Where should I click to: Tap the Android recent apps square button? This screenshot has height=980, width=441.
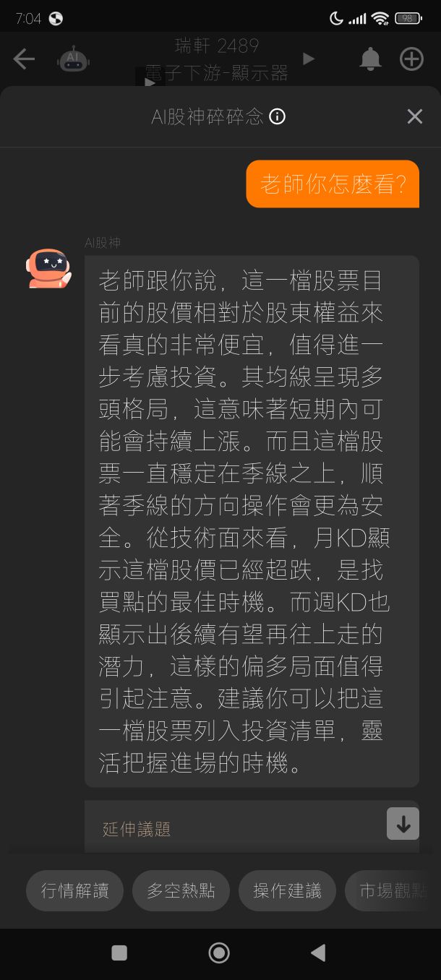coord(119,953)
